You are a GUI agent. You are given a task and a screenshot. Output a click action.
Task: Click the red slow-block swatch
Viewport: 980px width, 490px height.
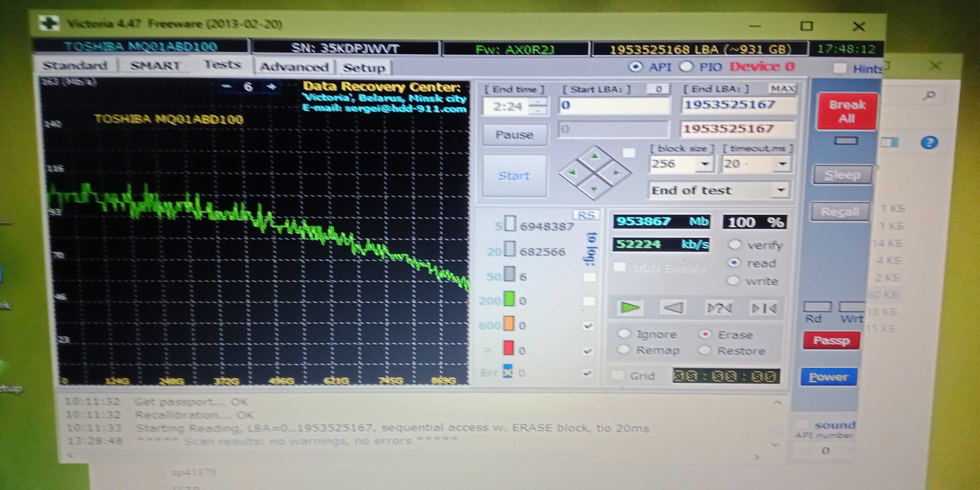508,348
